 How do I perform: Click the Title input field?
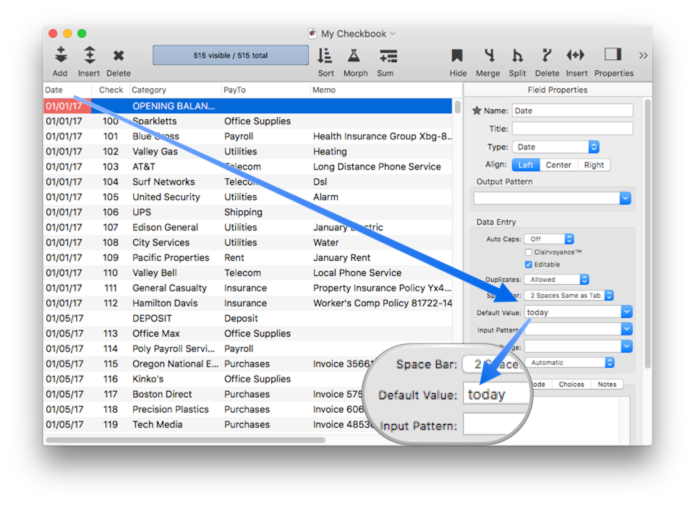pyautogui.click(x=573, y=128)
